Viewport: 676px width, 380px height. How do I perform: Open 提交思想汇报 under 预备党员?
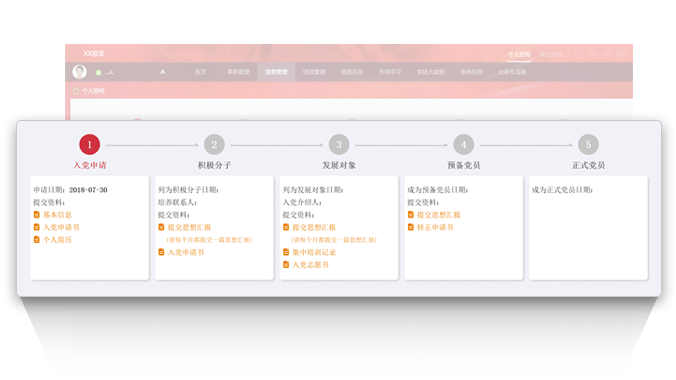tap(438, 215)
